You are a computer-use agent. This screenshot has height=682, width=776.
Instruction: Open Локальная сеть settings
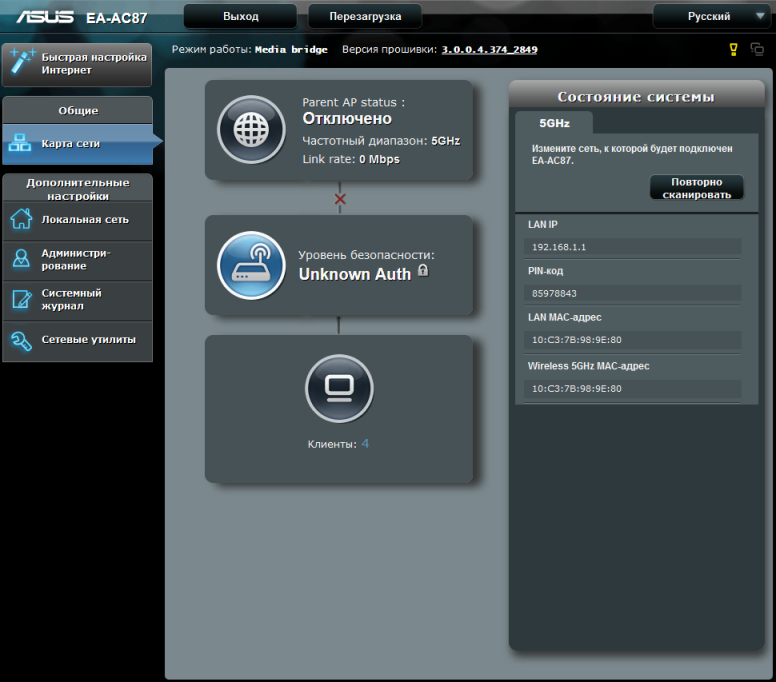click(78, 220)
